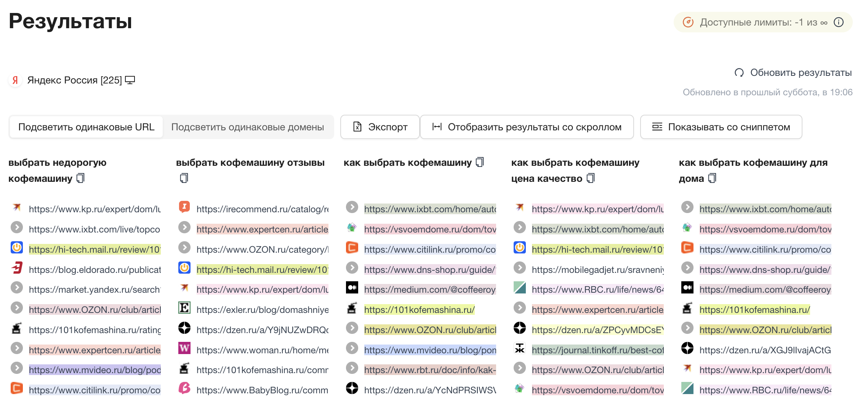Open expertcen.ru link in fourth column

(x=598, y=309)
